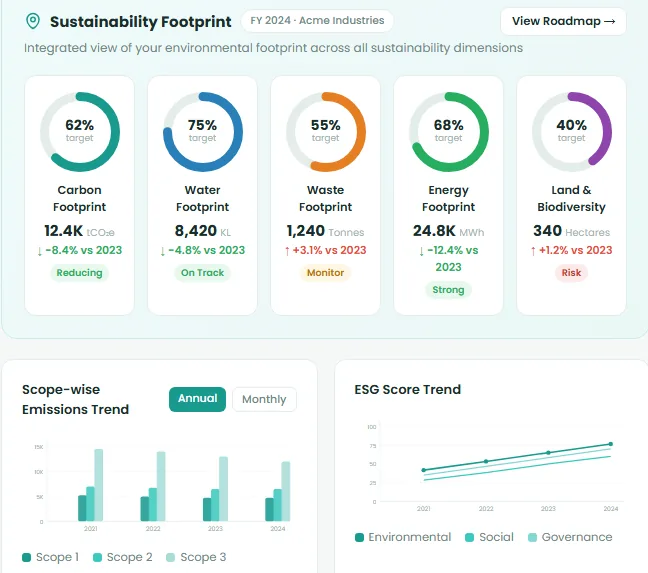The image size is (648, 573).
Task: Click the Scope-wise Emissions Trend heading
Action: click(76, 399)
